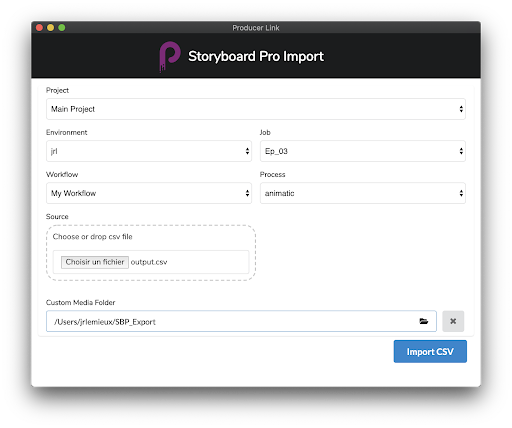This screenshot has height=428, width=512.
Task: Expand the Workflow dropdown showing My Workflow
Action: [149, 193]
